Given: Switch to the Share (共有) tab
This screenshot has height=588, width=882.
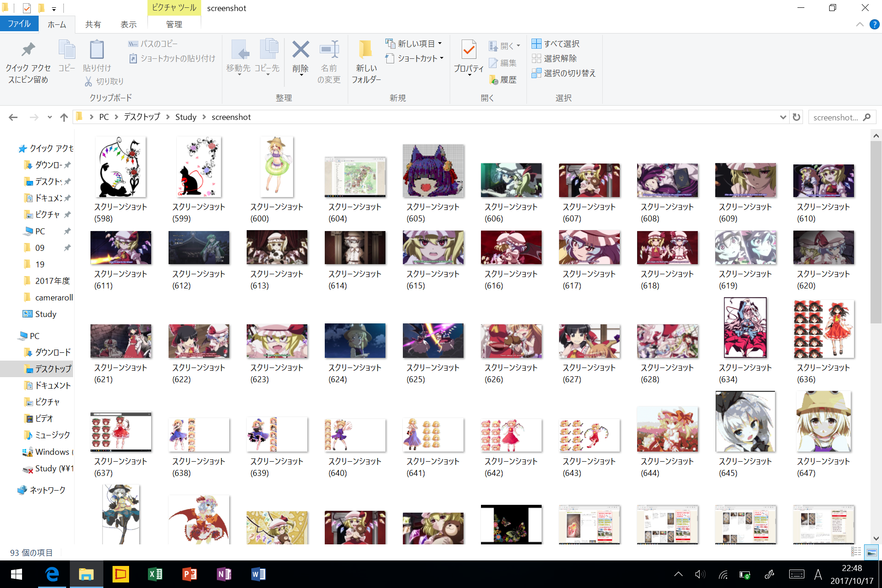Looking at the screenshot, I should coord(93,24).
